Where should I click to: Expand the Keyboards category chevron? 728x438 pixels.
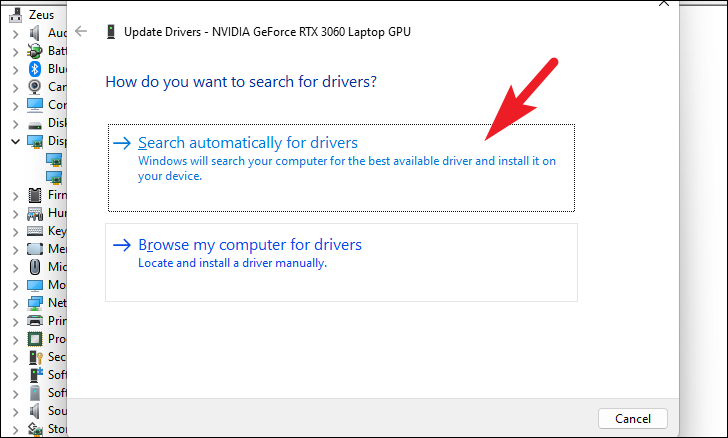tap(15, 232)
